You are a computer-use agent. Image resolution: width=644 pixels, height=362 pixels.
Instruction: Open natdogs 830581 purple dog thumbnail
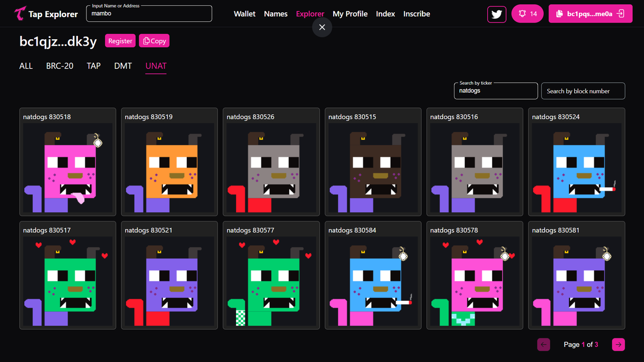tap(577, 281)
